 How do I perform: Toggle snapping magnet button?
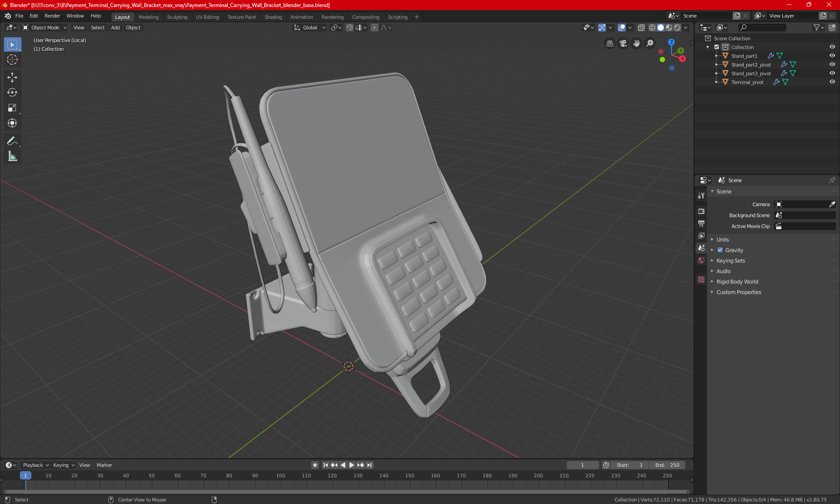[x=349, y=28]
